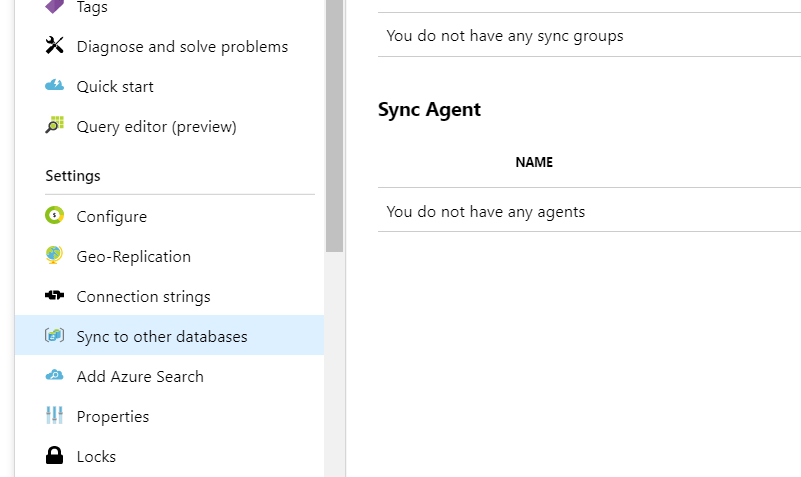Screen dimensions: 801x477
Task: Click the Quick start cloud icon
Action: click(x=54, y=85)
